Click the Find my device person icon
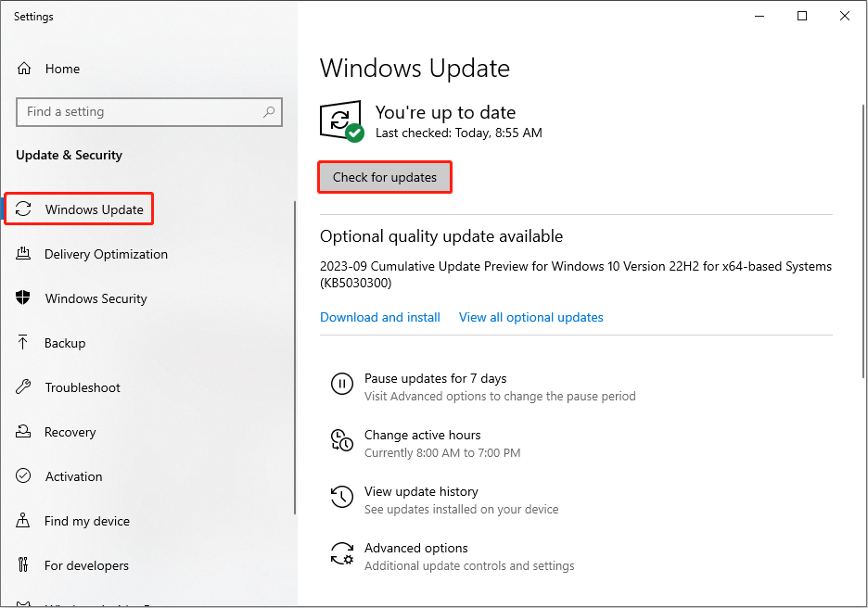Image resolution: width=868 pixels, height=608 pixels. pyautogui.click(x=22, y=520)
